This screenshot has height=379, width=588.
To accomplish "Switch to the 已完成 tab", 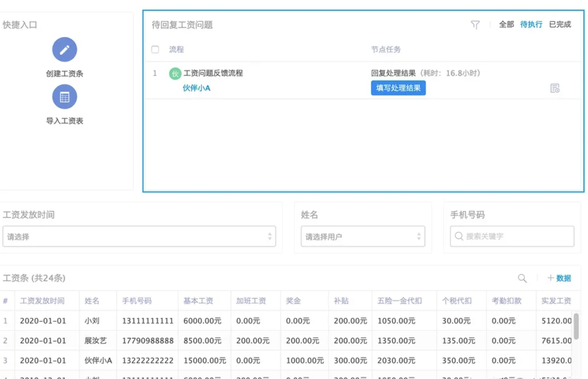I will point(560,25).
